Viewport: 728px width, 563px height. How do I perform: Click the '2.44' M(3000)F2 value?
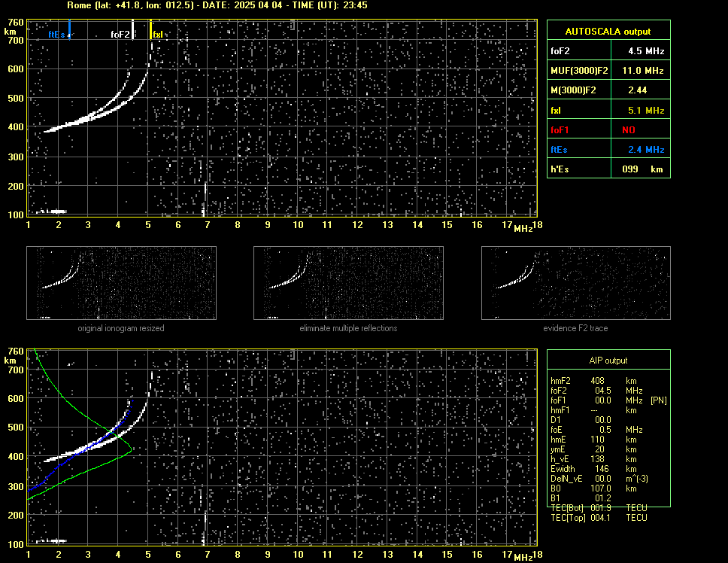tap(638, 90)
